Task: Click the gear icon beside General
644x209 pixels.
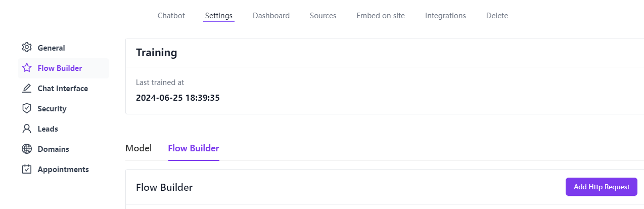Action: tap(27, 48)
